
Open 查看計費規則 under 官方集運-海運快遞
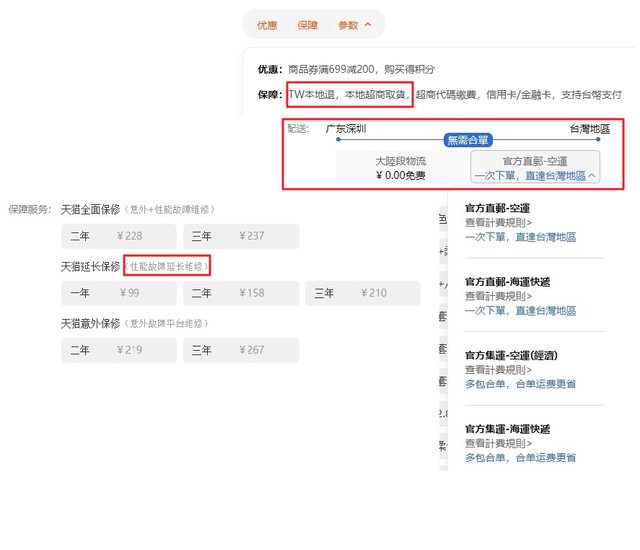click(x=498, y=443)
